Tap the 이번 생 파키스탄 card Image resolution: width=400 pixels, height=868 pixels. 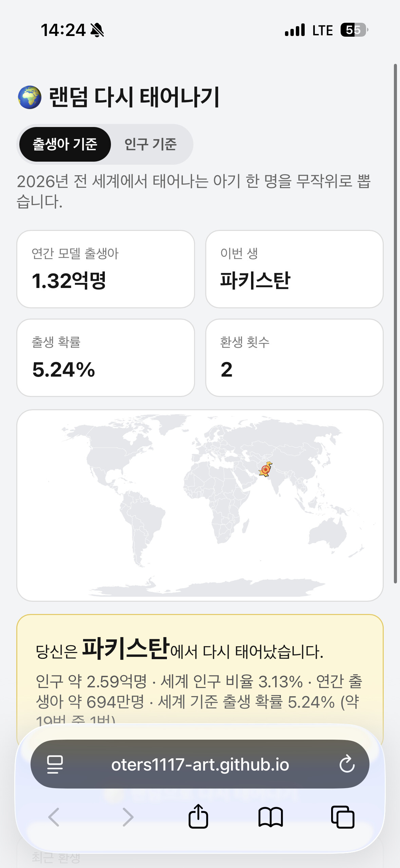pyautogui.click(x=294, y=269)
